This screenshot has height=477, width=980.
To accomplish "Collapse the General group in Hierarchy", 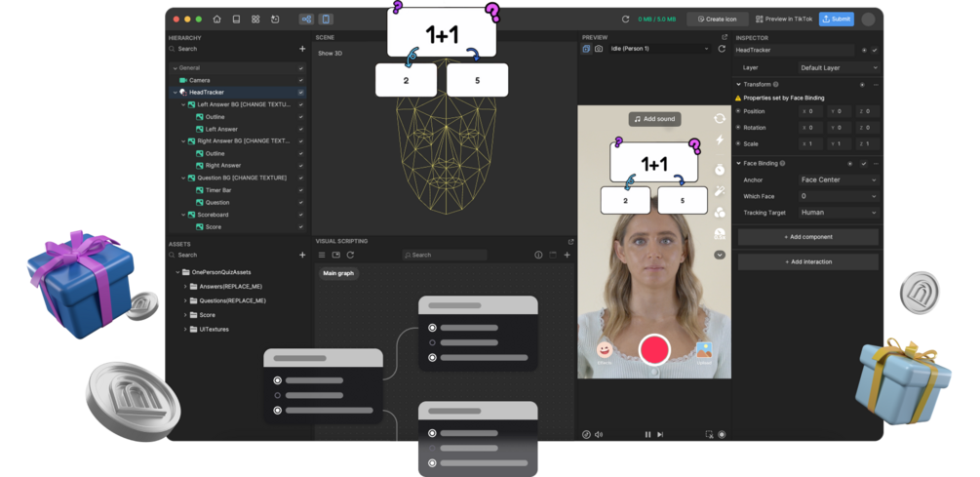I will click(x=175, y=67).
